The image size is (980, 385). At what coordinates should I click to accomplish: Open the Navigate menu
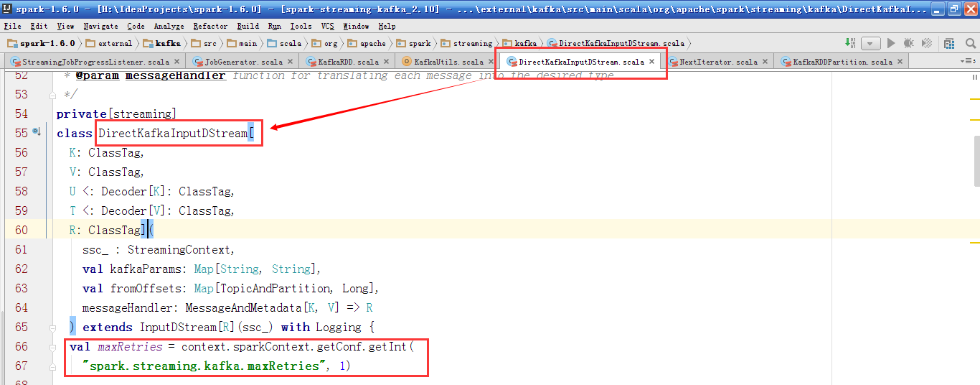(x=100, y=26)
